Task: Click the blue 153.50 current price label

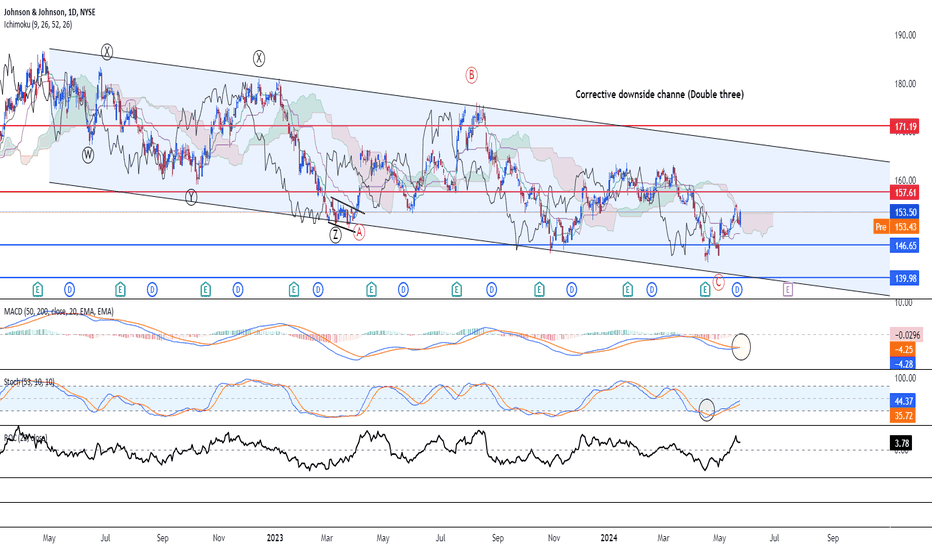Action: point(904,212)
